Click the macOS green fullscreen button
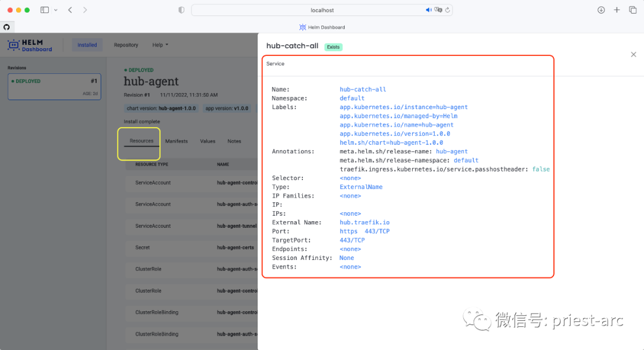The image size is (644, 350). click(x=27, y=10)
